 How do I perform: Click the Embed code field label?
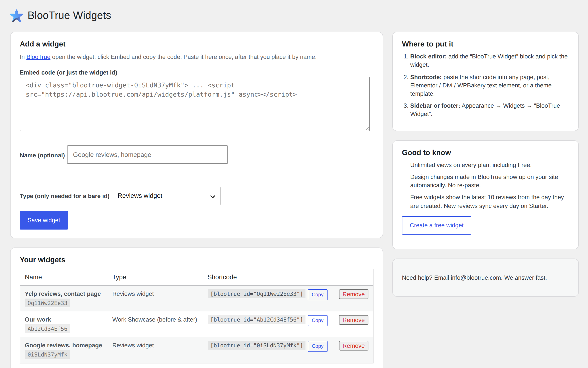tap(68, 72)
